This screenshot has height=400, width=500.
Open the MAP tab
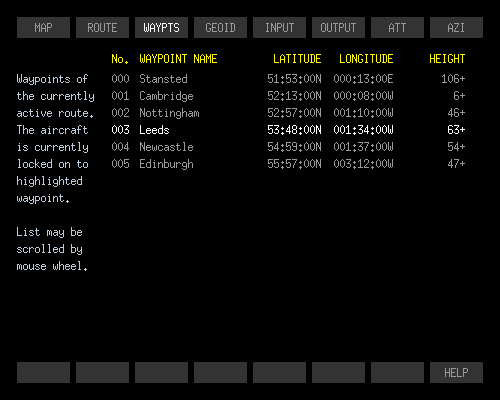[43, 28]
